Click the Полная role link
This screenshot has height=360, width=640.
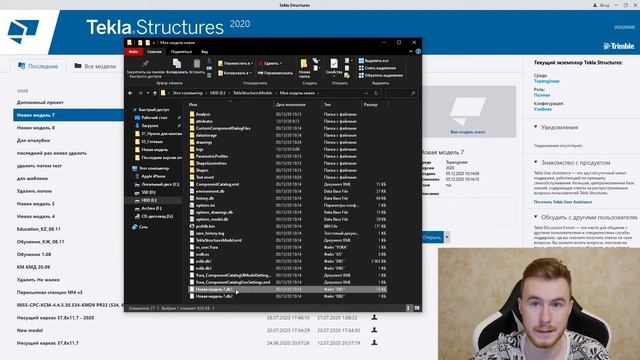coord(542,95)
